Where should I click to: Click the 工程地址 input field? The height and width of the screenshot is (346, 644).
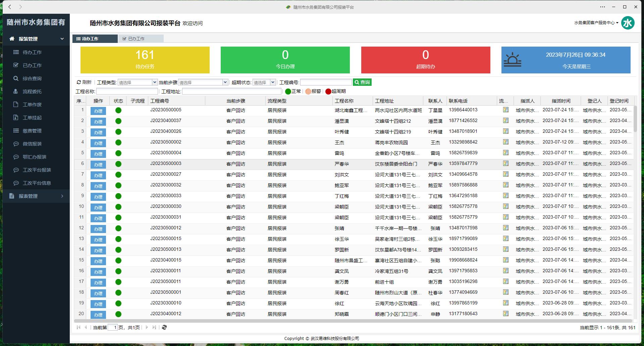[231, 92]
